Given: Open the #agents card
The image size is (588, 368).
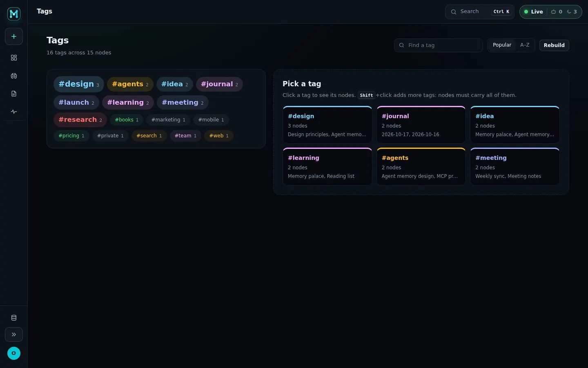Looking at the screenshot, I should 421,166.
